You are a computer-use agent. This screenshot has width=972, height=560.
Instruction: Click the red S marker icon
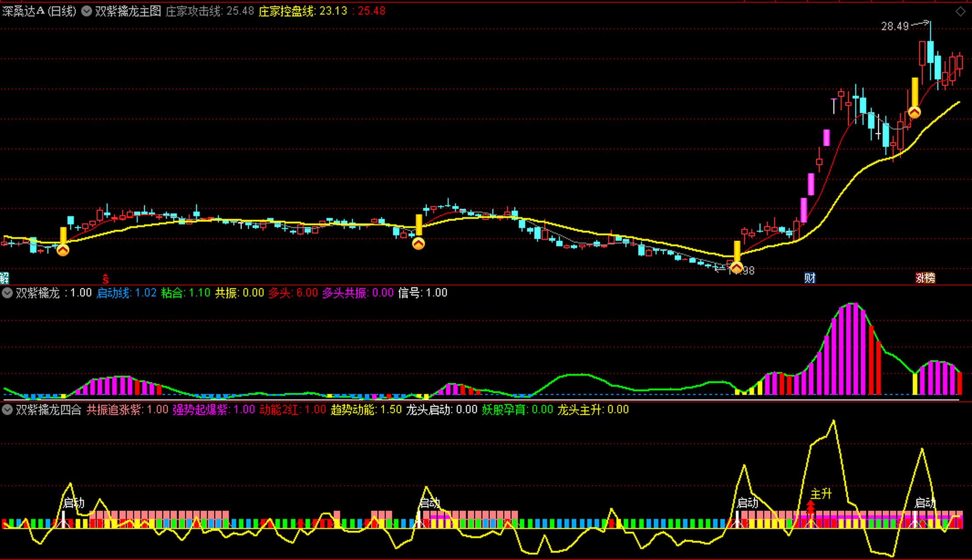click(105, 278)
